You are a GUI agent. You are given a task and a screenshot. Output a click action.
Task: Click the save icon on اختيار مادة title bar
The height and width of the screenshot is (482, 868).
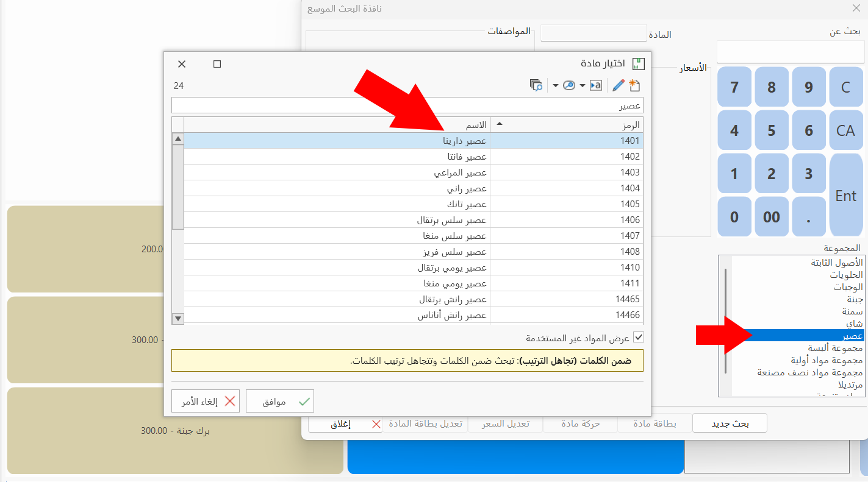637,63
